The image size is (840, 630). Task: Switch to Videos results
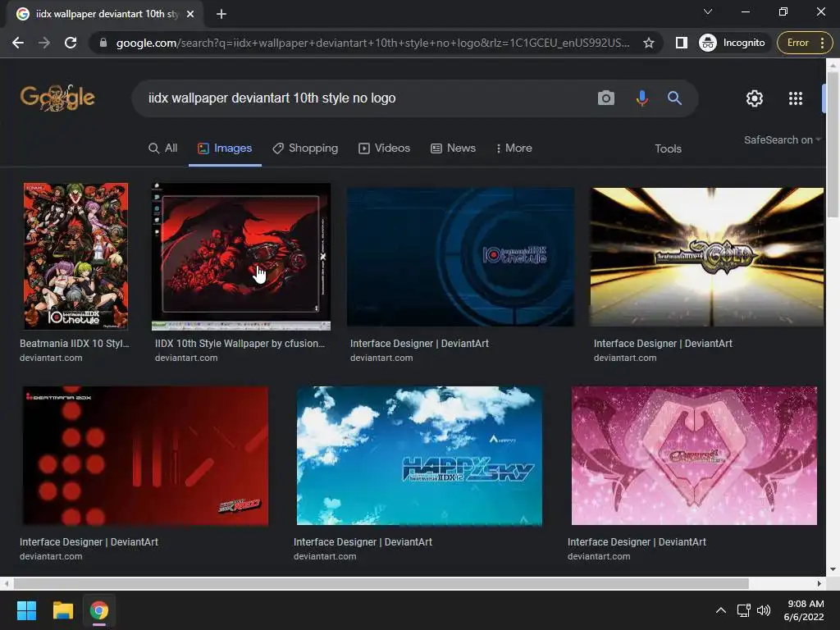(x=384, y=148)
